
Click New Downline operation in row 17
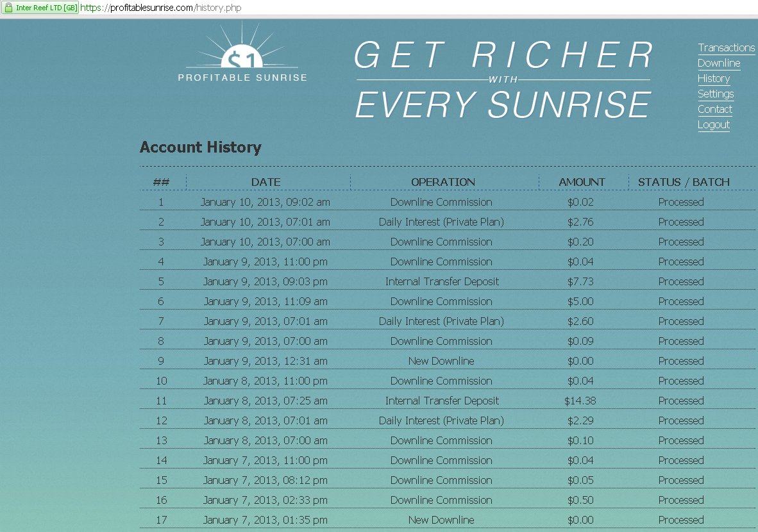click(441, 520)
